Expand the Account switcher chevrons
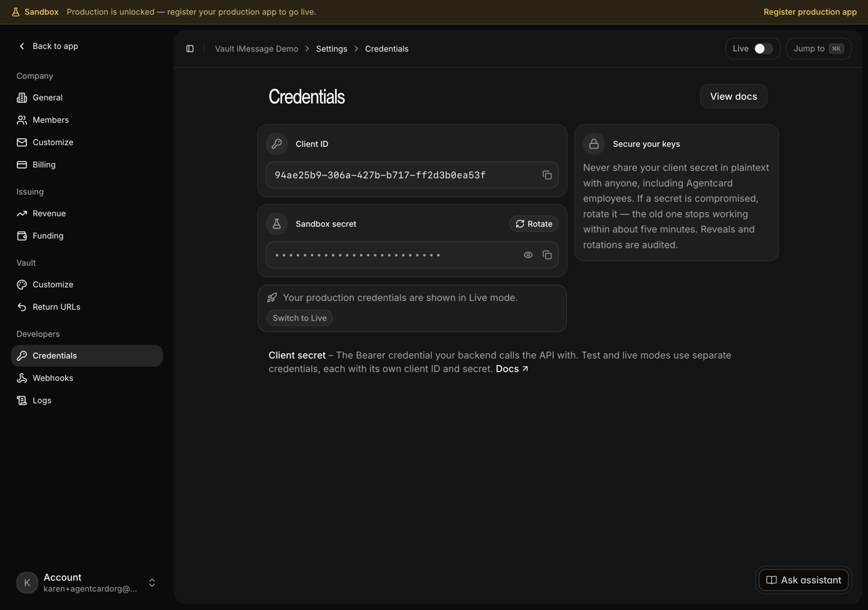The height and width of the screenshot is (610, 868). [x=152, y=583]
